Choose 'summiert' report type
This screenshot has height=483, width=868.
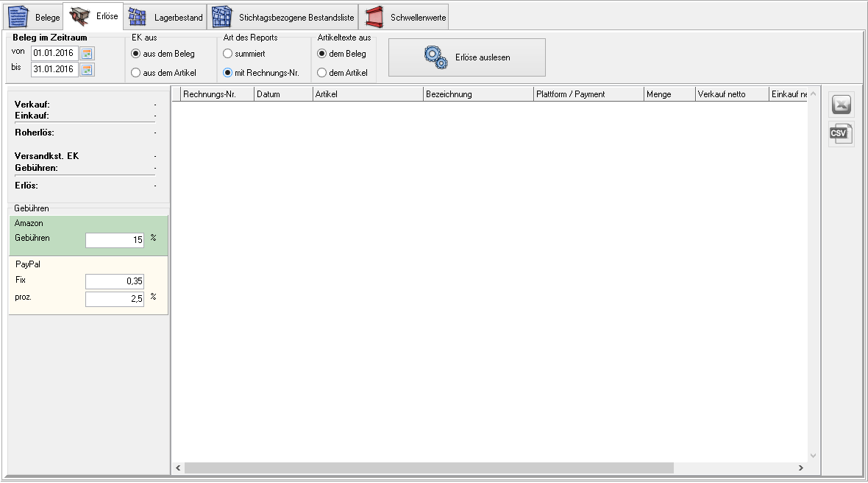pyautogui.click(x=228, y=54)
